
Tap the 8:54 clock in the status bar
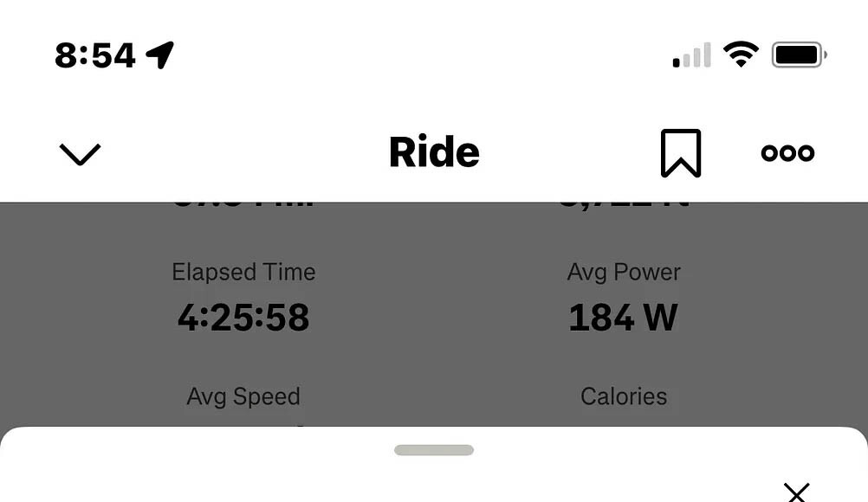tap(95, 55)
